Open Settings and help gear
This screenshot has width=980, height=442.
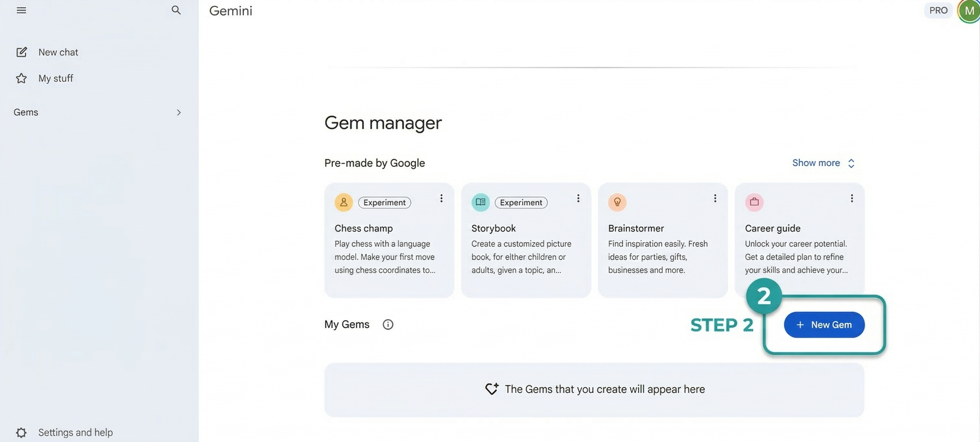click(21, 432)
